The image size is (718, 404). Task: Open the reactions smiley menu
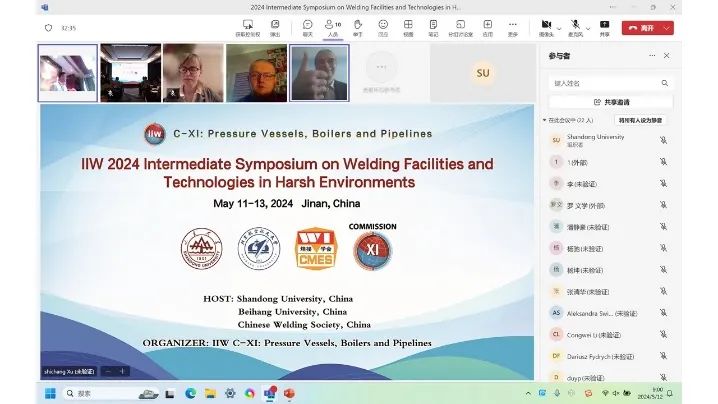point(383,25)
